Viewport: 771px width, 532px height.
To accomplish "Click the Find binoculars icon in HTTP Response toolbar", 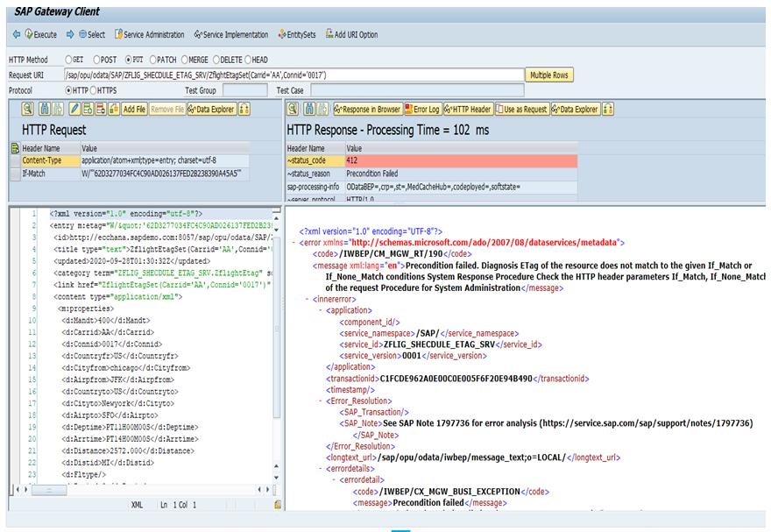I will [x=310, y=110].
